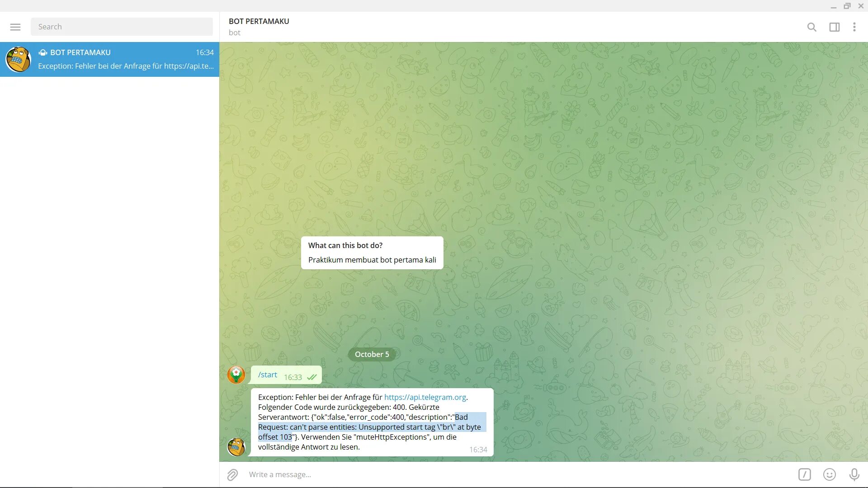Click the bot avatar beside error message
Viewport: 868px width, 488px height.
(236, 447)
